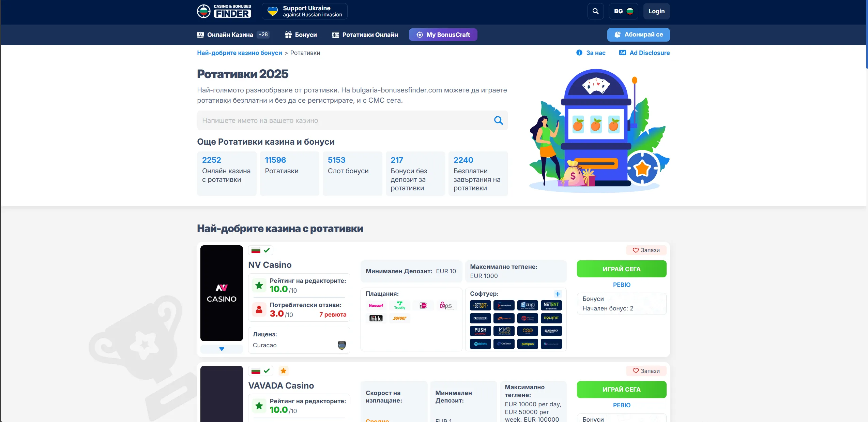Open the site search magnifier in the header
Viewport: 868px width, 422px height.
[595, 11]
